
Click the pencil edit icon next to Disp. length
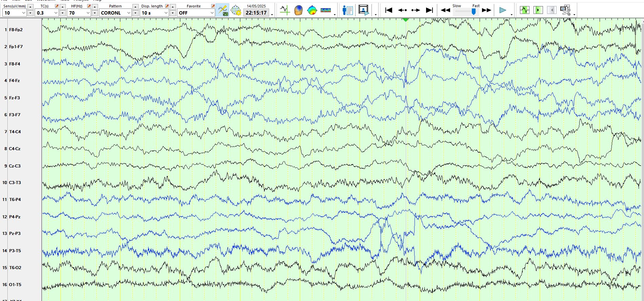167,6
